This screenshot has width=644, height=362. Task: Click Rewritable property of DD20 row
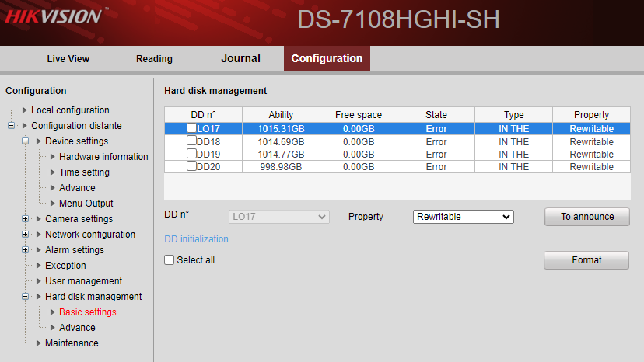(x=591, y=167)
